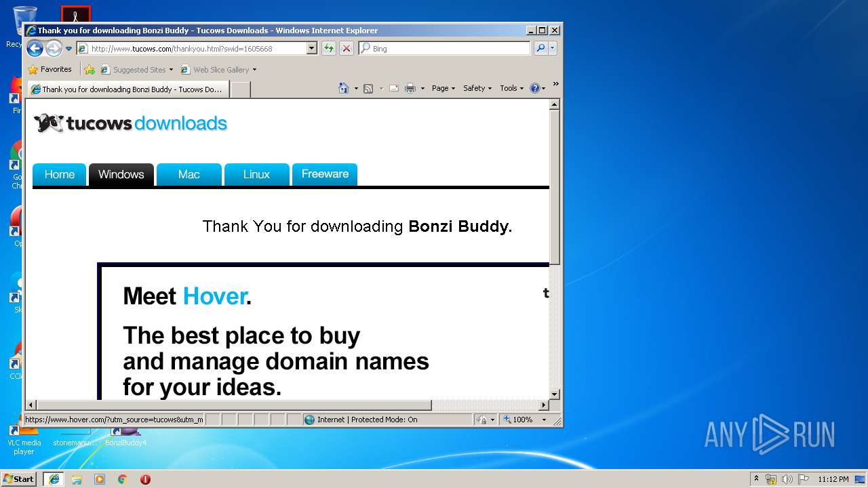The height and width of the screenshot is (488, 868).
Task: Click the Home page icon
Action: point(344,88)
